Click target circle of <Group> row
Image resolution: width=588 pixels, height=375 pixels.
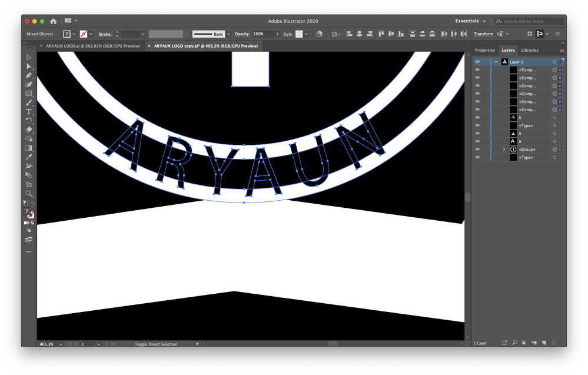click(x=554, y=150)
